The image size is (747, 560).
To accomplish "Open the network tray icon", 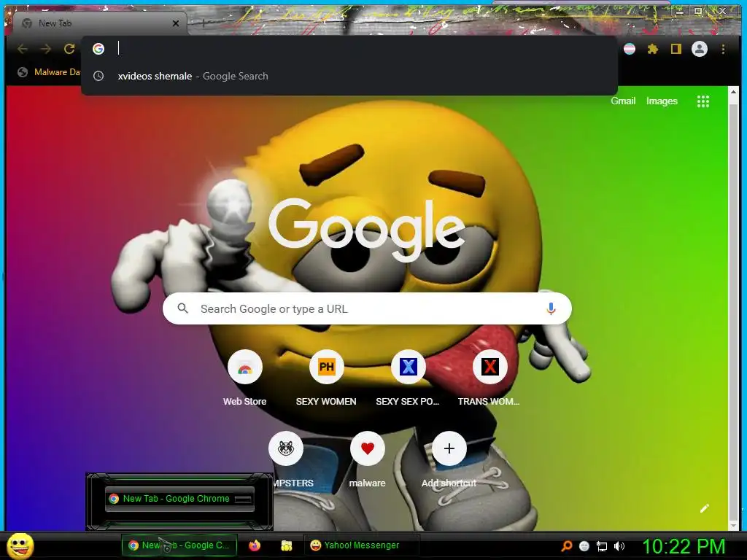I will pos(602,546).
